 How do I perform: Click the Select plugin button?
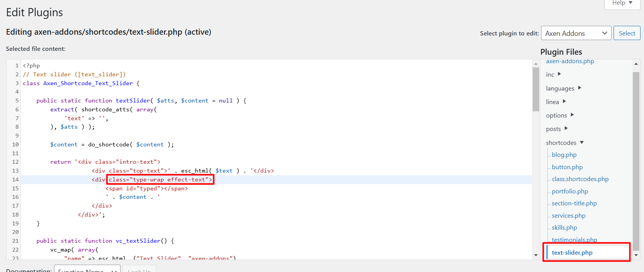pyautogui.click(x=627, y=33)
